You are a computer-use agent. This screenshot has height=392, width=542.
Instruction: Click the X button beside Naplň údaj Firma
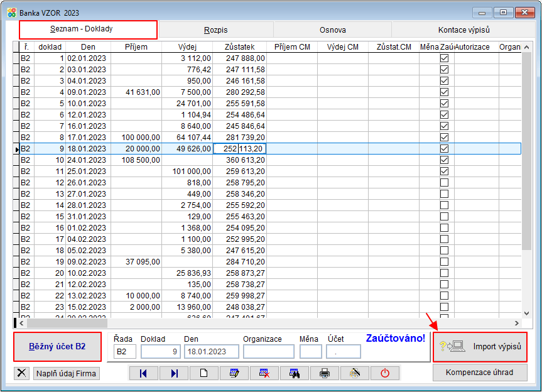[21, 373]
